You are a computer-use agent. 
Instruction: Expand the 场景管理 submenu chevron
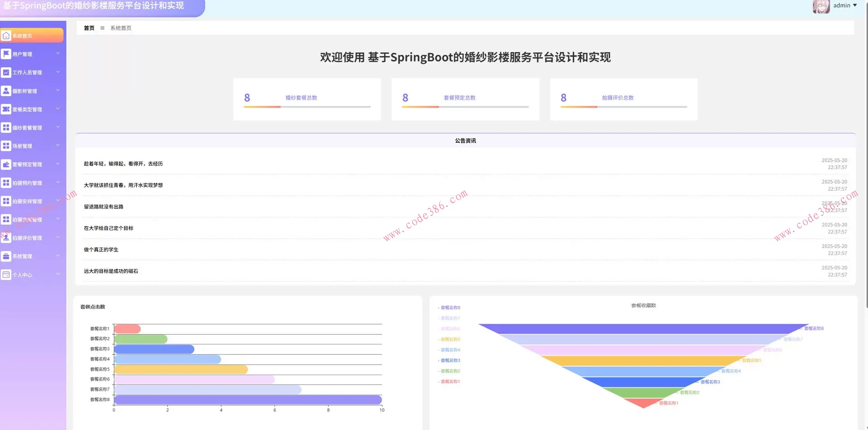[x=58, y=145]
